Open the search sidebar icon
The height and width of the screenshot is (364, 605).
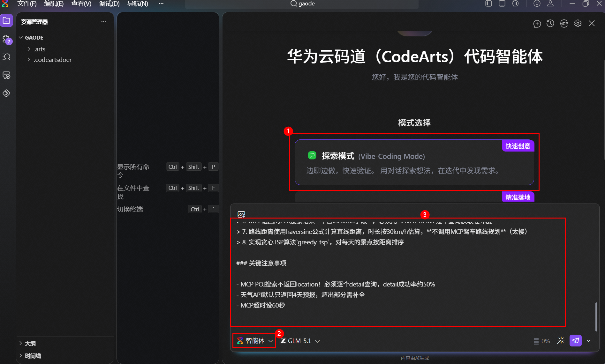point(7,57)
